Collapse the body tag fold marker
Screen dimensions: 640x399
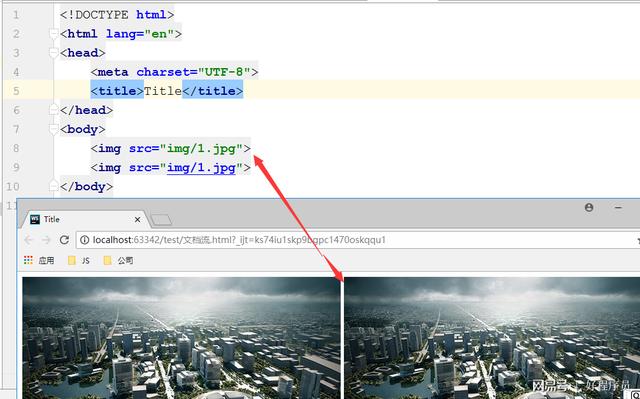[53, 129]
